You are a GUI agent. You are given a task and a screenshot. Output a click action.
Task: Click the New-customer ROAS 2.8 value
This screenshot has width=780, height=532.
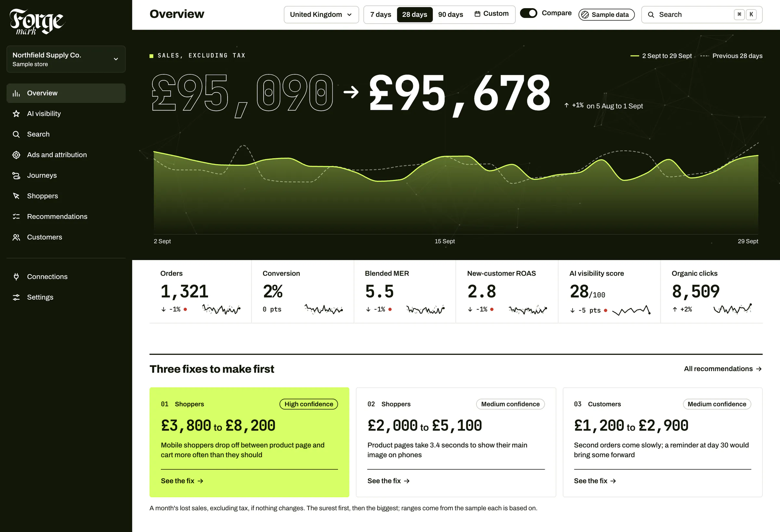coord(482,292)
